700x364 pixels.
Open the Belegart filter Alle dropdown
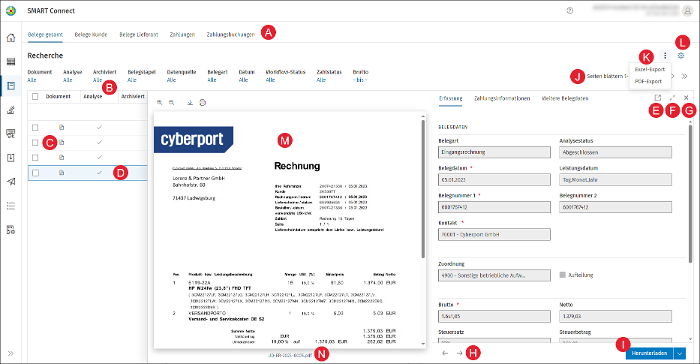click(x=212, y=80)
